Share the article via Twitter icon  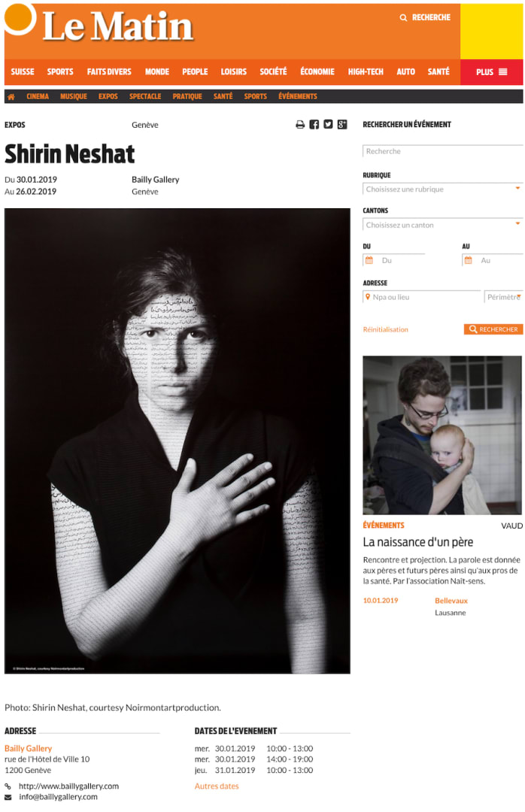pyautogui.click(x=328, y=124)
